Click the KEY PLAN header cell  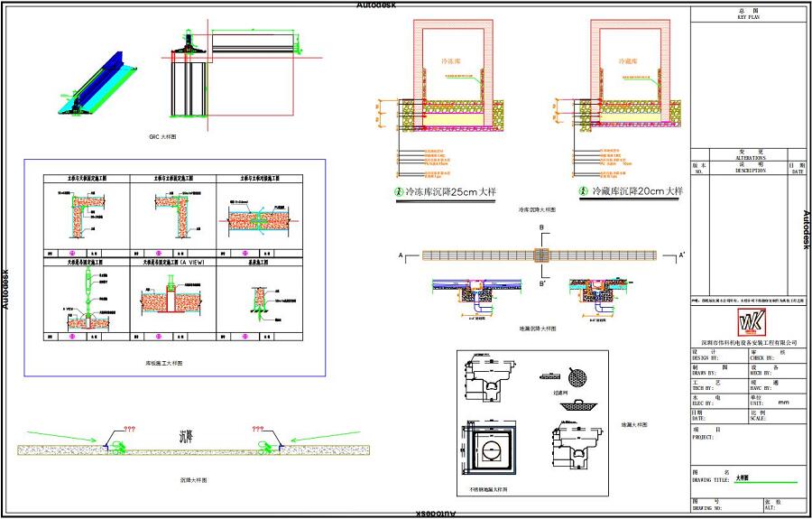pyautogui.click(x=748, y=14)
